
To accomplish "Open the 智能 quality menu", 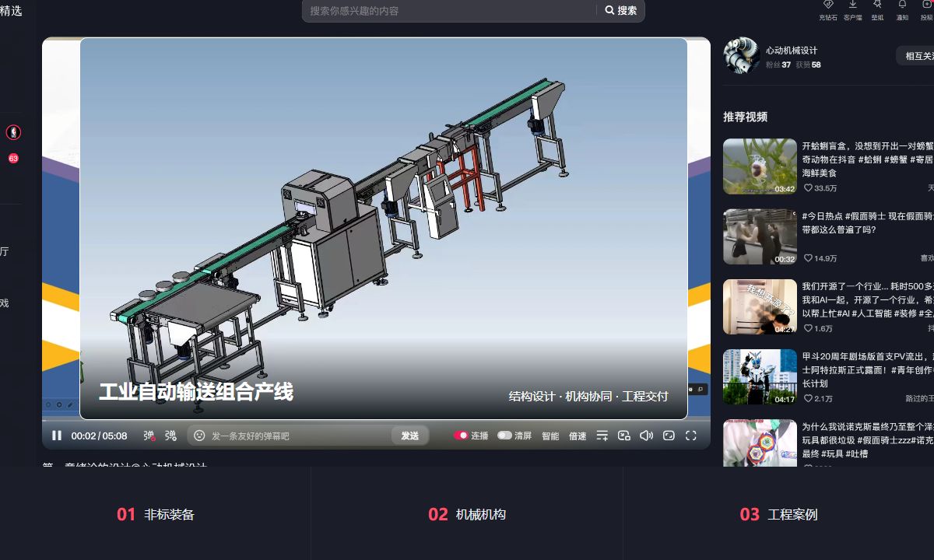I will click(x=550, y=436).
